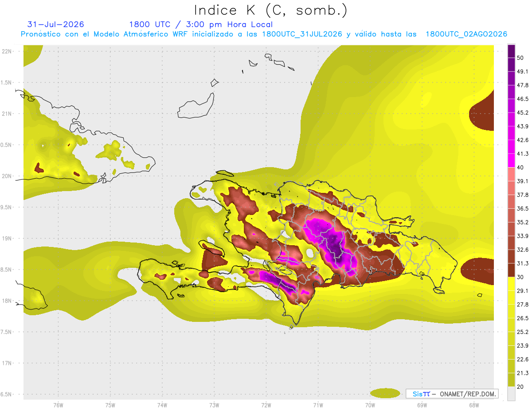
Task: Click the "1800 UTC / 3:00 pm Hora Local" text
Action: point(201,24)
